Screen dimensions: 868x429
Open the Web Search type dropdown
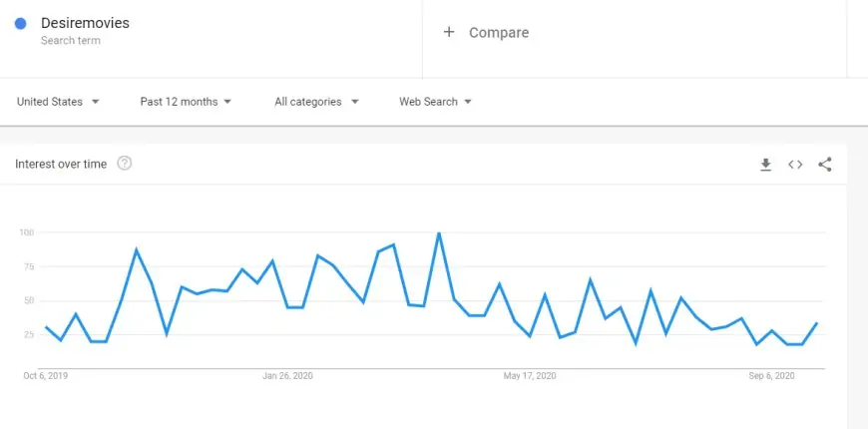(435, 102)
